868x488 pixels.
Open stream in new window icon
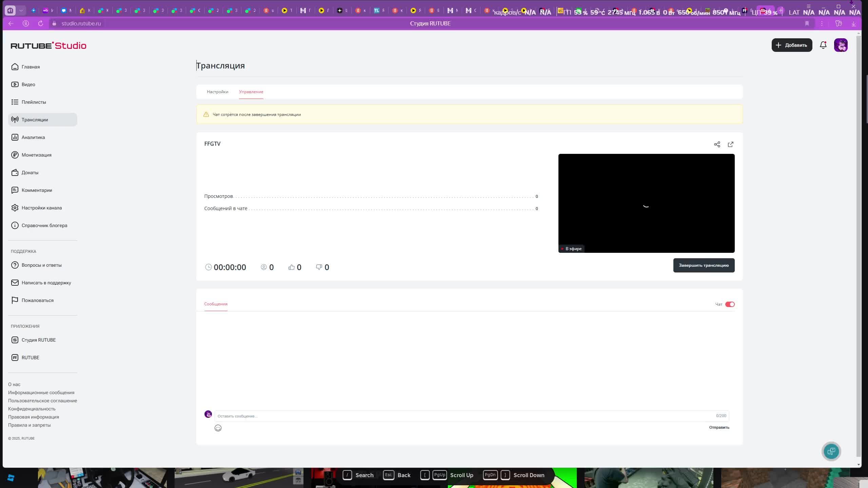click(x=730, y=144)
